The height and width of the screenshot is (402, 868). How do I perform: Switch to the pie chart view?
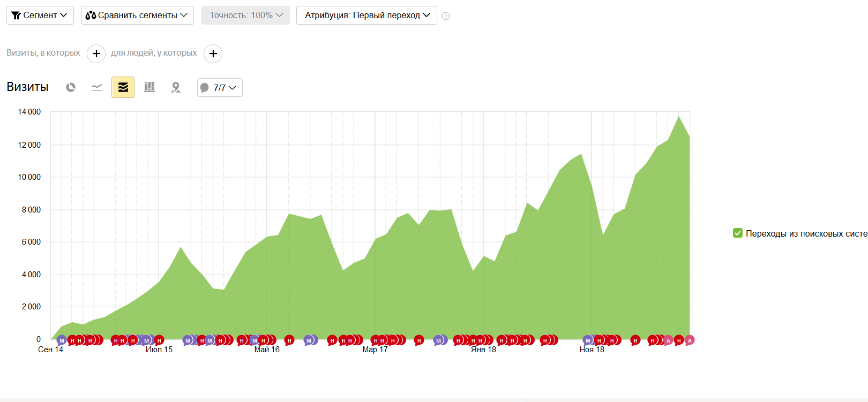coord(71,87)
